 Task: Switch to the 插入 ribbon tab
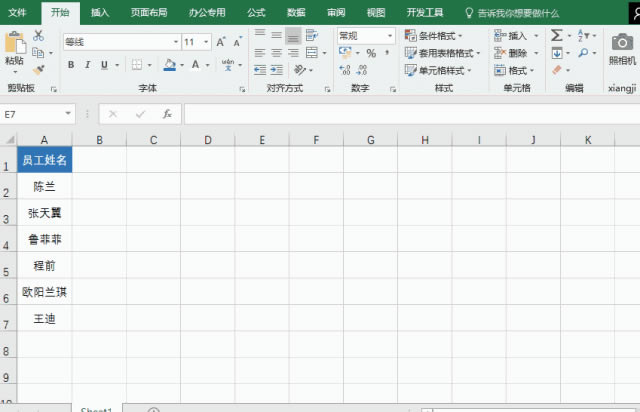pos(100,12)
